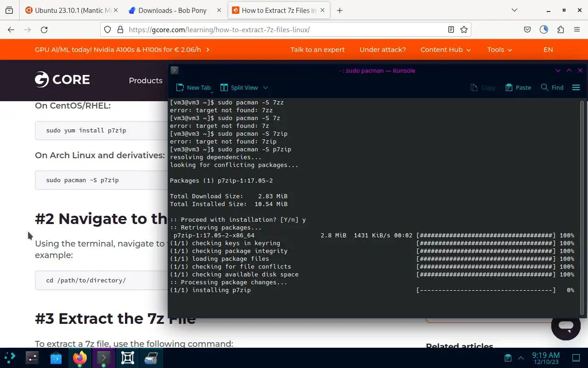This screenshot has width=588, height=368.
Task: Select 'sudo pacman -S p7zip' code block
Action: pyautogui.click(x=101, y=180)
